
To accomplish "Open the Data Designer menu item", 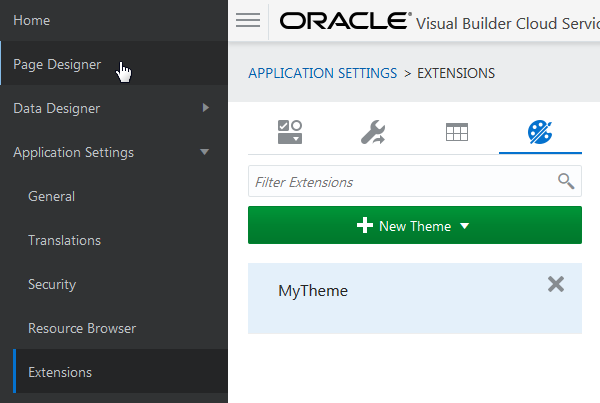I will (114, 108).
